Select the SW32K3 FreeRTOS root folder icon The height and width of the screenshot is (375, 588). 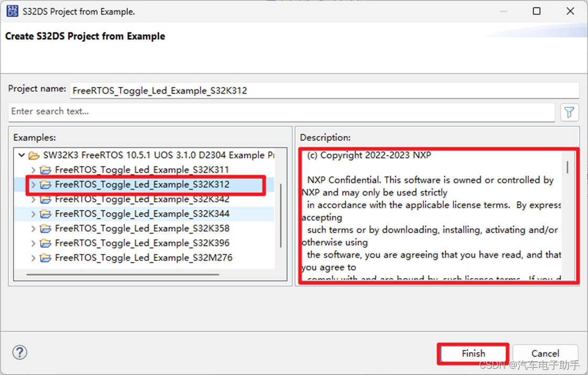click(34, 155)
